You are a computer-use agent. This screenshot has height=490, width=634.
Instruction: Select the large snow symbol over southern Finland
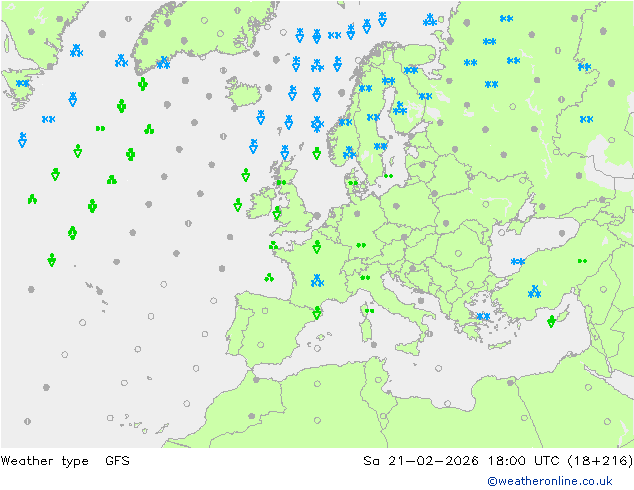tap(400, 108)
